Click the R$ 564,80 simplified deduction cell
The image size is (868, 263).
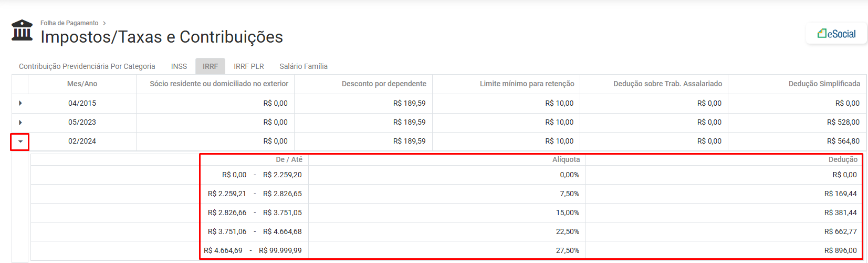(843, 141)
